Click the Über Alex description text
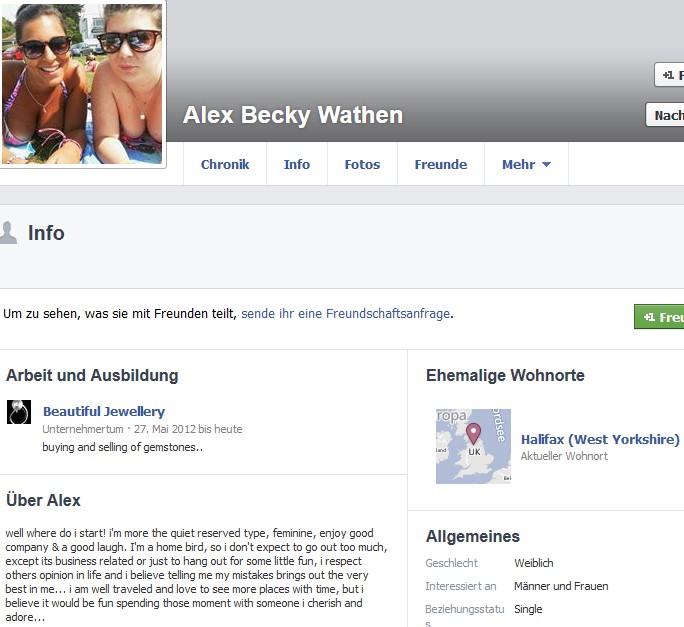684x627 pixels. click(196, 575)
